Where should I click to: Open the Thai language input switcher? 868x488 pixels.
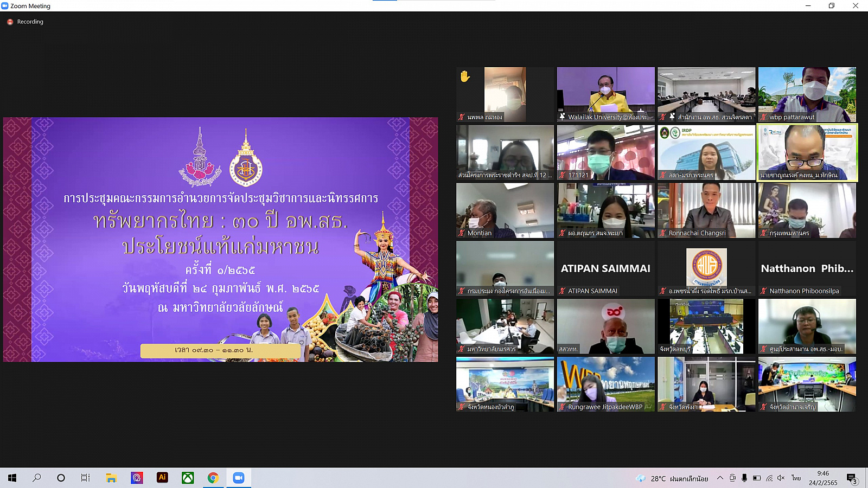point(796,478)
